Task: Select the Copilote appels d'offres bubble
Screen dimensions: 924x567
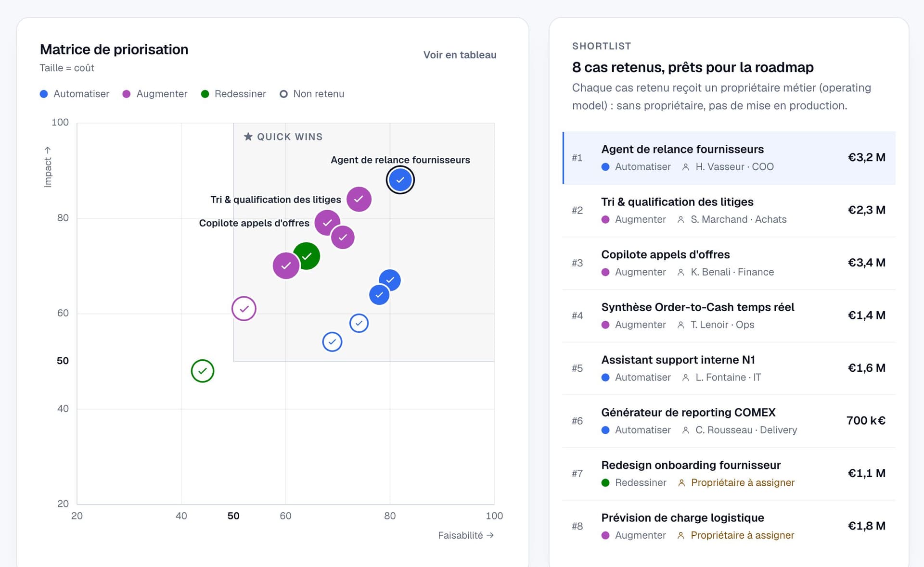Action: point(327,223)
